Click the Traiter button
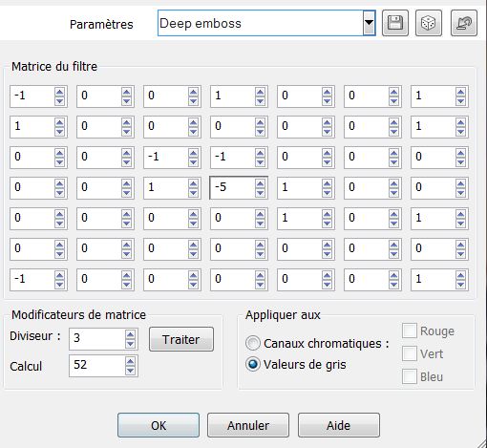This screenshot has width=487, height=448. [181, 339]
